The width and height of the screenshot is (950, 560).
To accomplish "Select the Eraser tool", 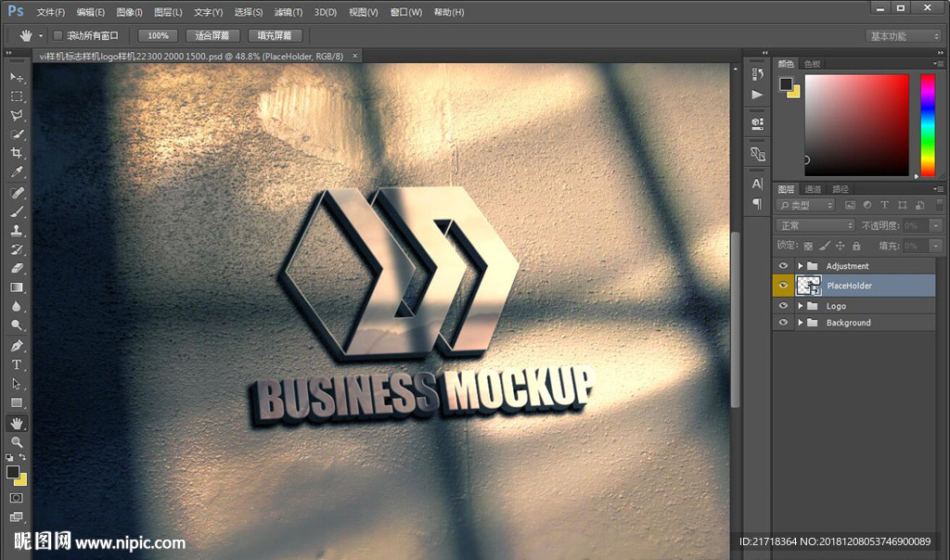I will tap(17, 268).
